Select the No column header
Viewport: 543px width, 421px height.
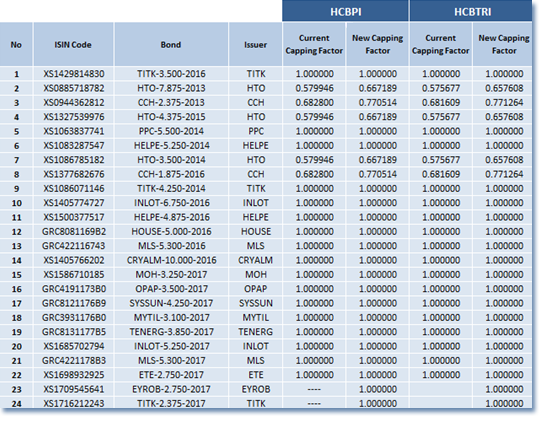(16, 45)
